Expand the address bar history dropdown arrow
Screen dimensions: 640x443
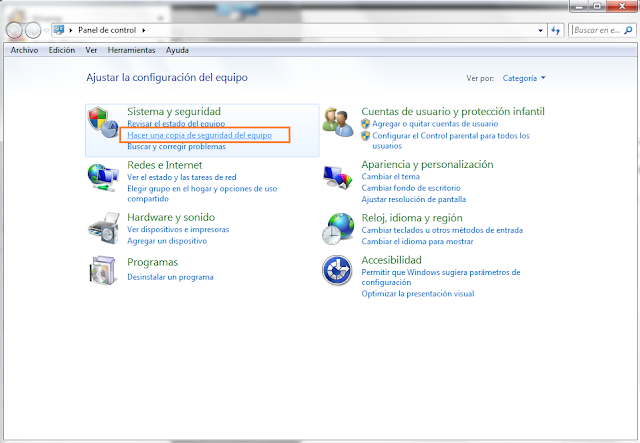tap(540, 30)
